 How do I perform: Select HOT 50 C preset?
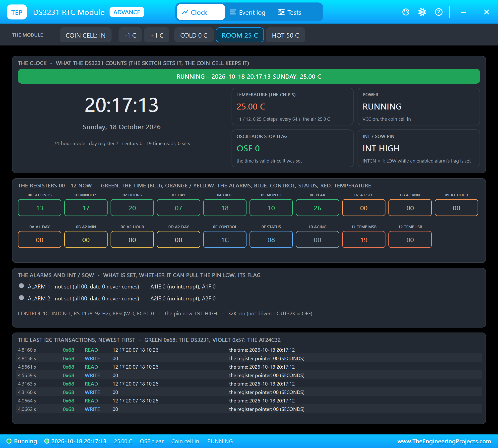pos(285,35)
